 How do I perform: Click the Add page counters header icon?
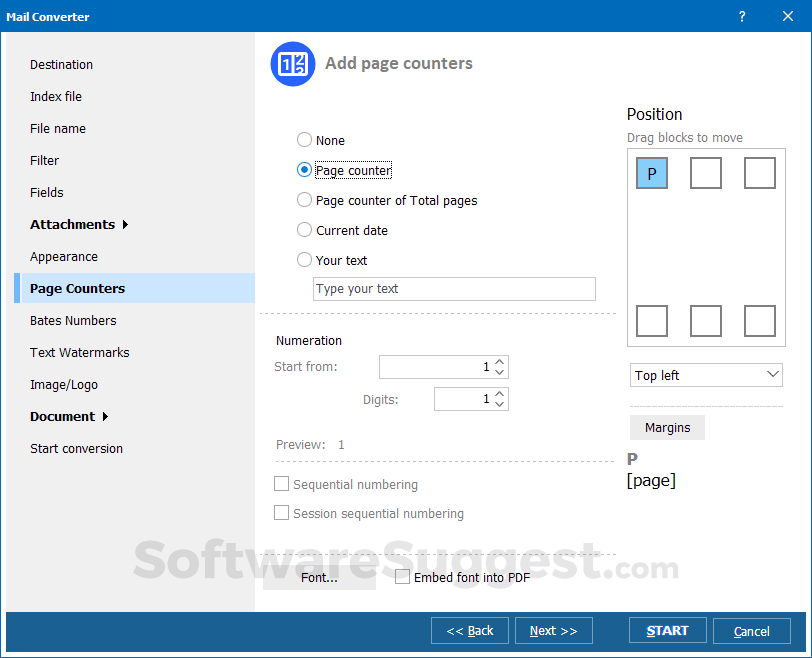(x=292, y=63)
